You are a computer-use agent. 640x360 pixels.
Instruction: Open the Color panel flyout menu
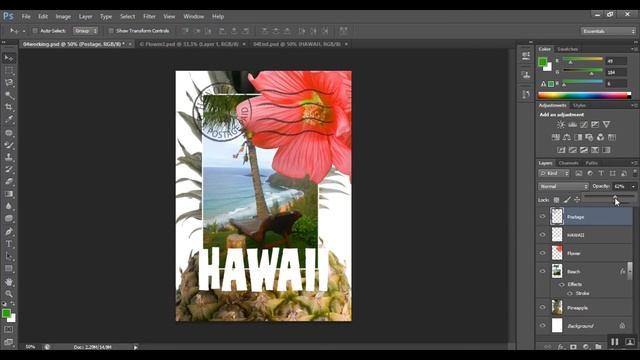tap(634, 49)
